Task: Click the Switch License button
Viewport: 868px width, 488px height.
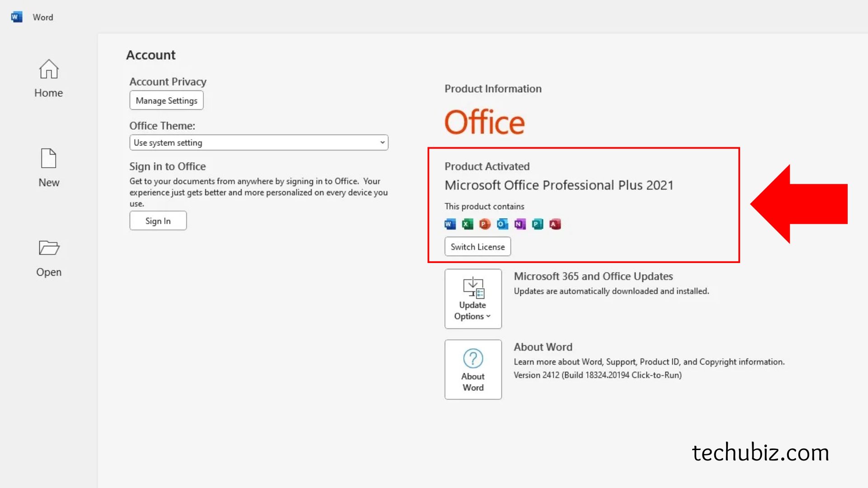Action: click(477, 247)
